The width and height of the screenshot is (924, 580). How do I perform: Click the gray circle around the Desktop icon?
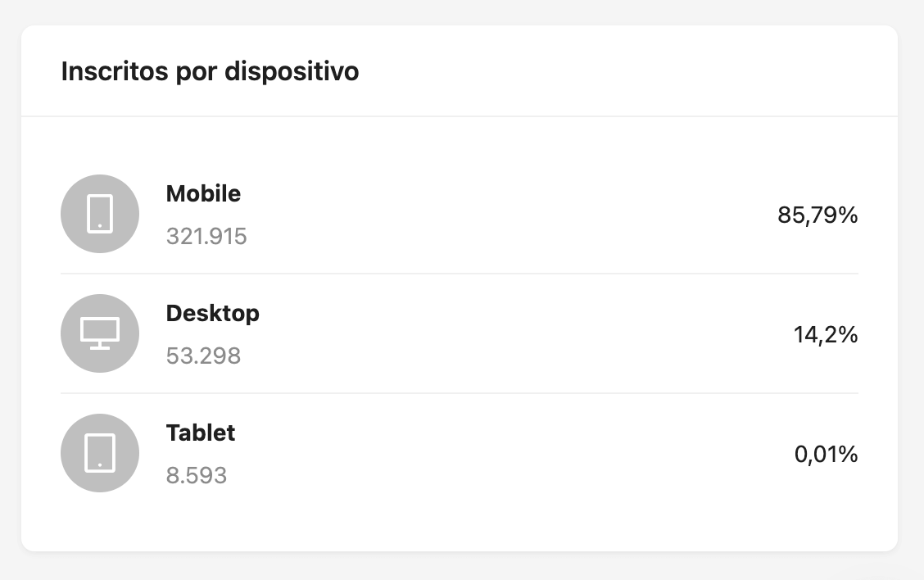click(100, 333)
